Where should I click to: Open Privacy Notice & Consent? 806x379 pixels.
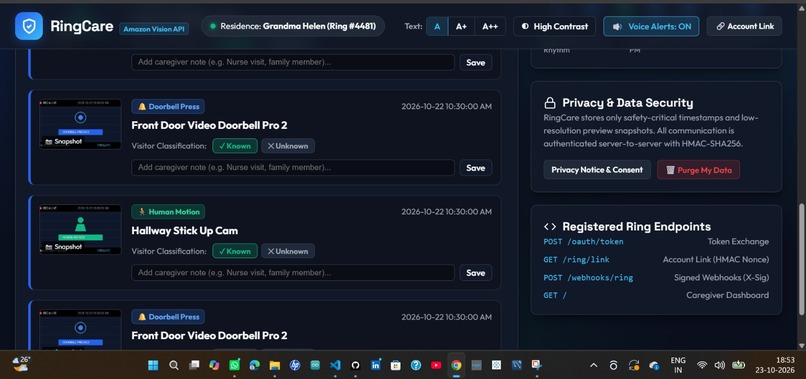pos(597,170)
